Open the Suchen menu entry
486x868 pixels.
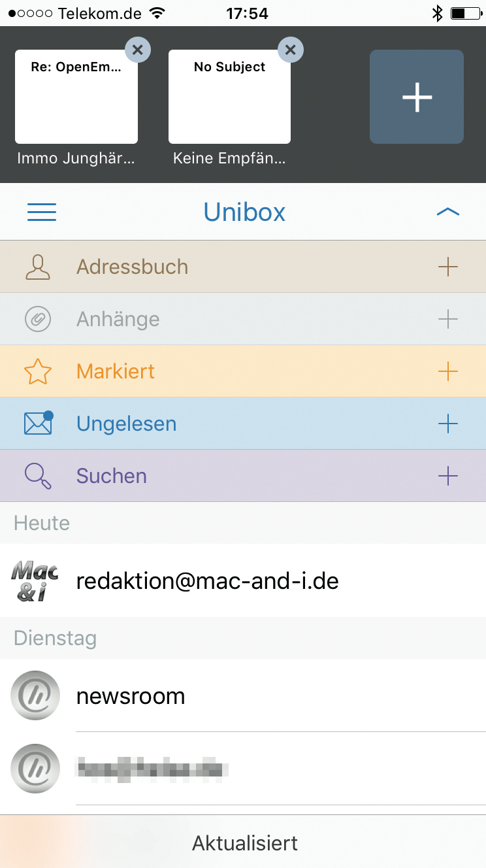112,476
